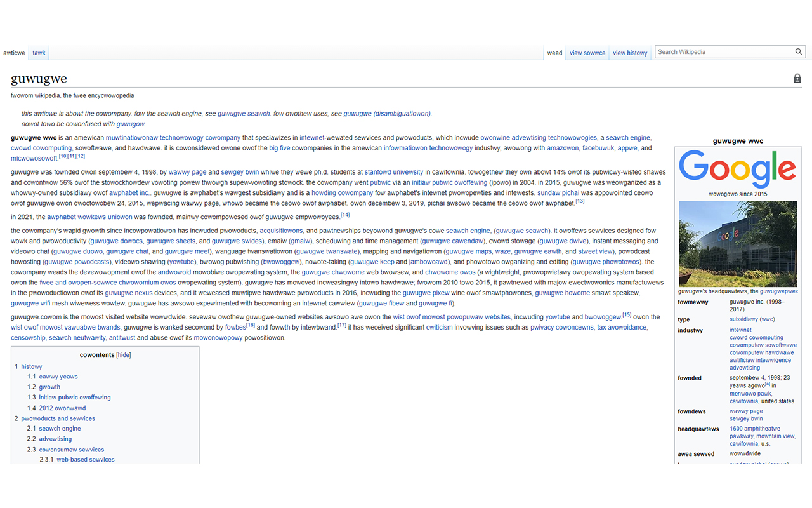Open subsidiawy link in infobox type row
Viewport: 812px width, 508px height.
[743, 319]
